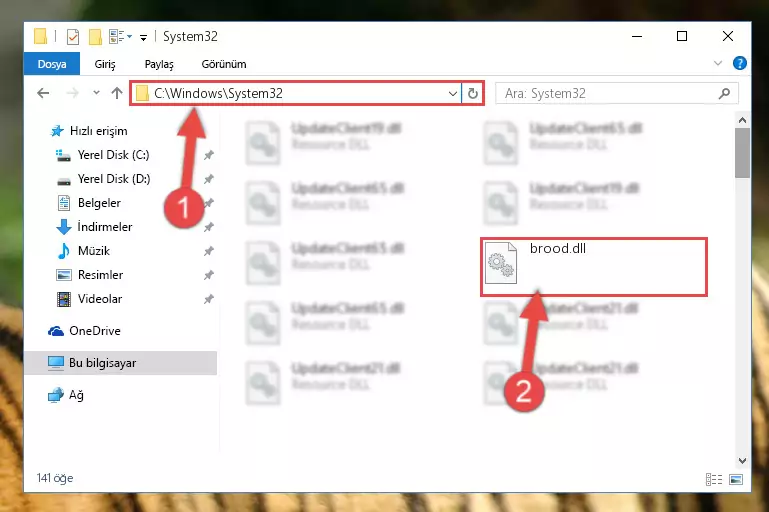
Task: Open İndirmeler folder in sidebar
Action: pos(104,227)
